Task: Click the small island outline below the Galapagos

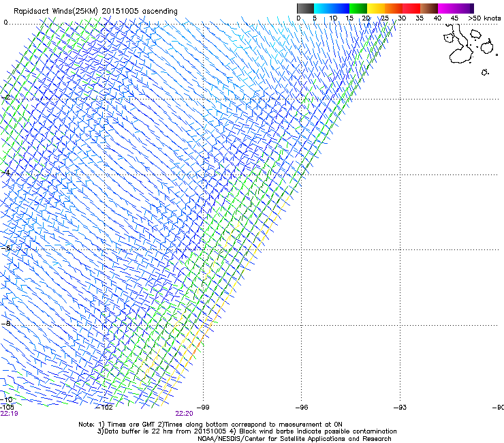Action: click(485, 72)
